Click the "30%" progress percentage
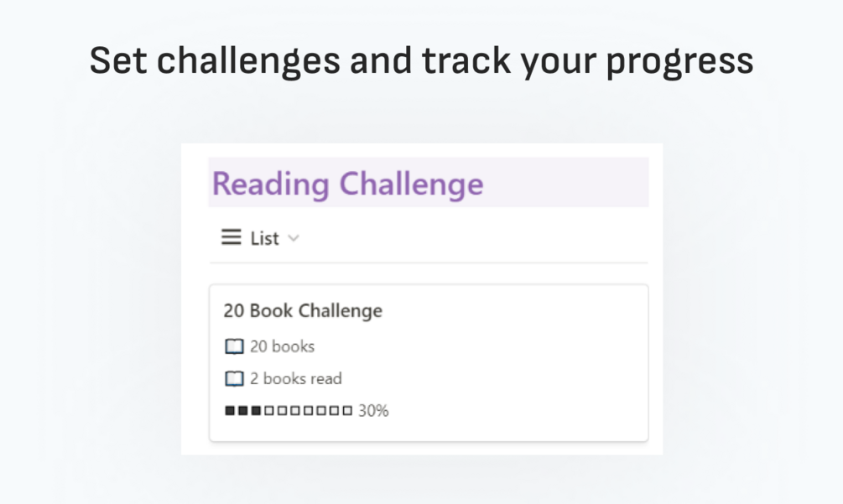Image resolution: width=843 pixels, height=504 pixels. pyautogui.click(x=373, y=411)
